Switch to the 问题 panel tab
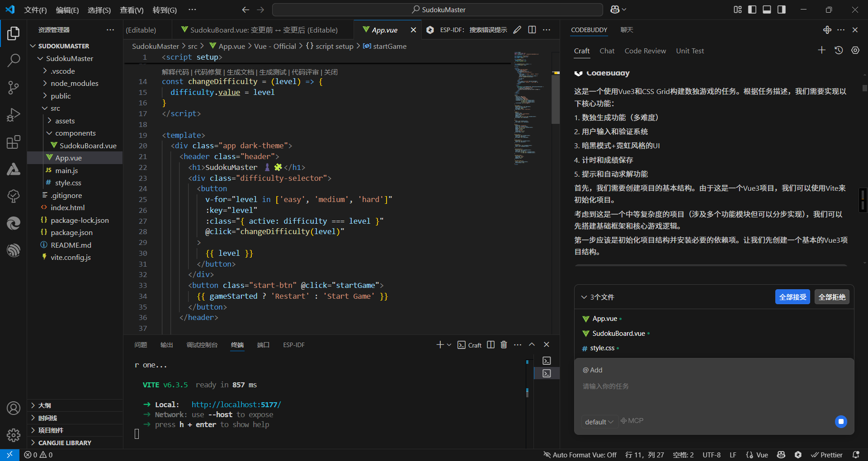This screenshot has height=461, width=868. click(x=141, y=345)
